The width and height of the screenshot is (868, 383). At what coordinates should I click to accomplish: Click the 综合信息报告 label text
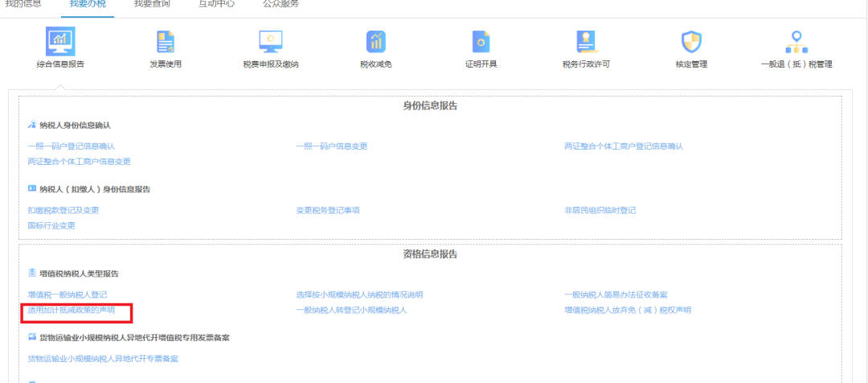pos(60,64)
